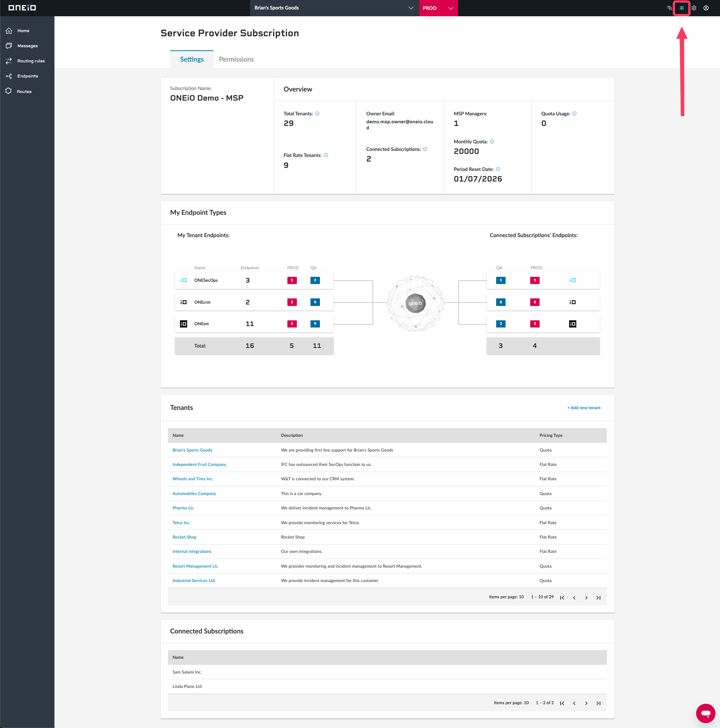
Task: Click the ONEsm row in My Tenant Endpoints
Action: pos(254,324)
